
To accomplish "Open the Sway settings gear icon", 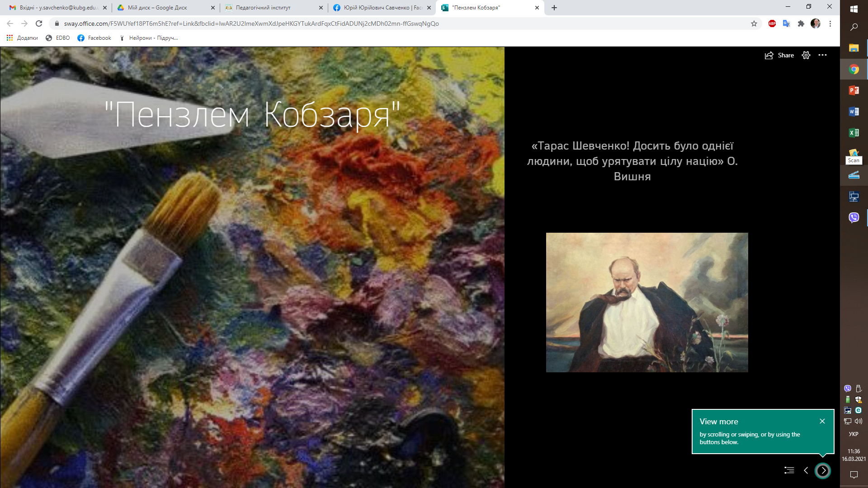I will point(806,55).
